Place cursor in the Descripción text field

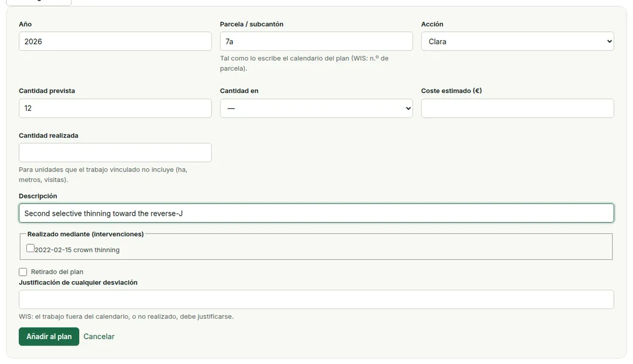click(316, 213)
